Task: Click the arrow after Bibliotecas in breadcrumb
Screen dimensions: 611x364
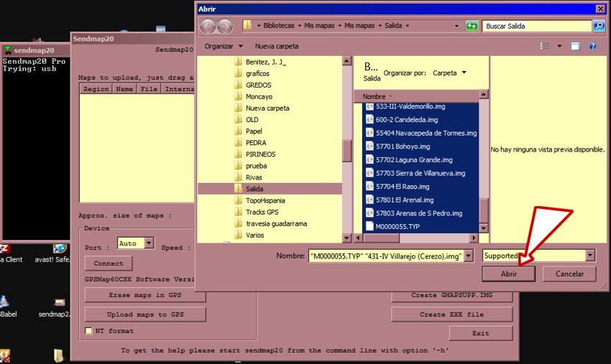Action: coord(299,26)
